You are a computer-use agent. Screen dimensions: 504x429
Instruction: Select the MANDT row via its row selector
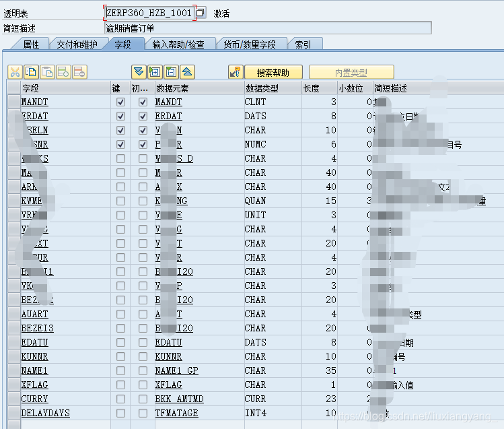14,102
